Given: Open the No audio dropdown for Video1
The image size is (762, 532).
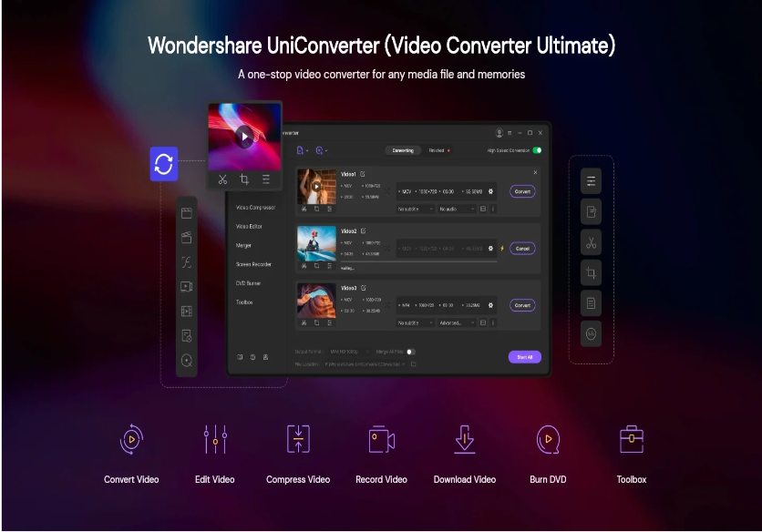Looking at the screenshot, I should point(457,209).
